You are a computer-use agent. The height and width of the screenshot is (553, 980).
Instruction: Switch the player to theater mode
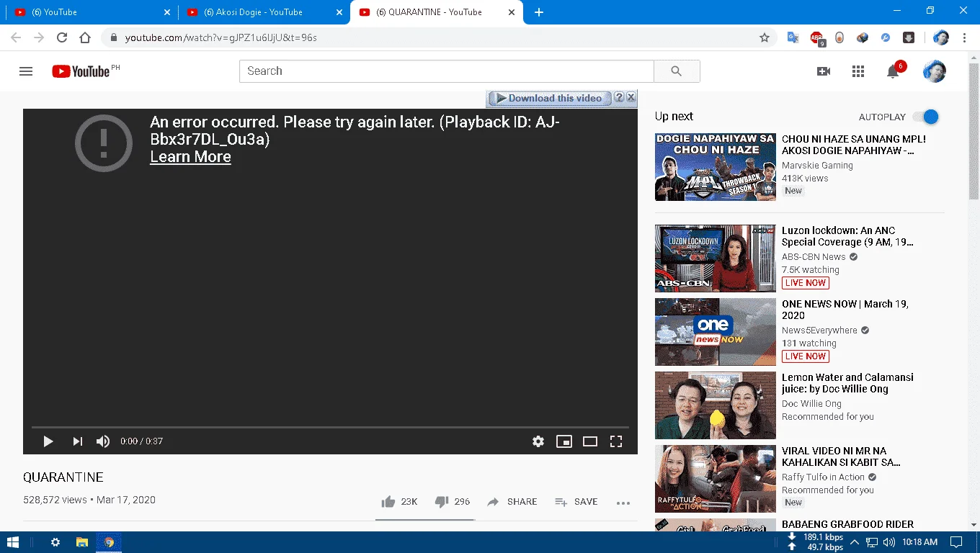coord(590,441)
